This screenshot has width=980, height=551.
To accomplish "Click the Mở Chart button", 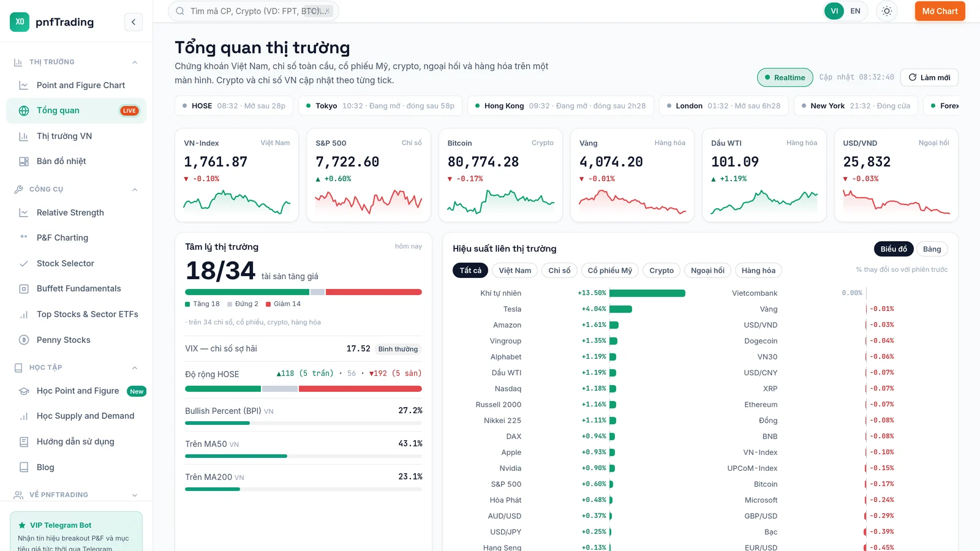I will point(940,11).
